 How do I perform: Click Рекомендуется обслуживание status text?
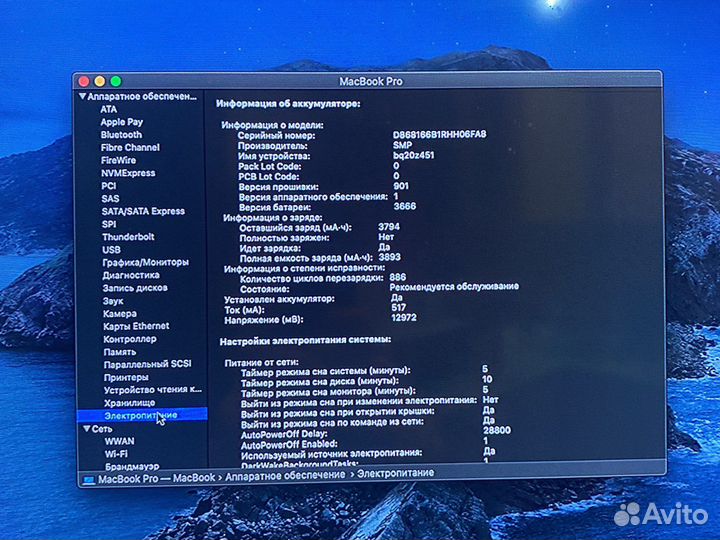click(x=454, y=287)
